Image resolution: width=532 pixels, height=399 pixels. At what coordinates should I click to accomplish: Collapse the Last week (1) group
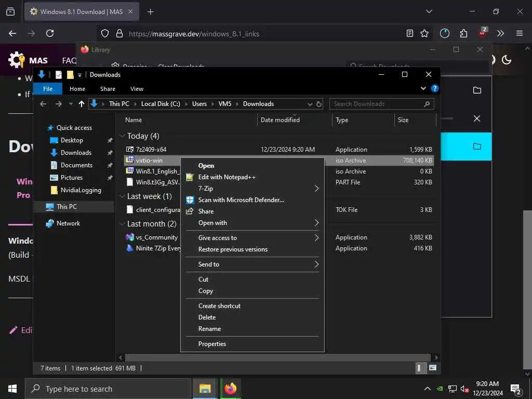(122, 196)
